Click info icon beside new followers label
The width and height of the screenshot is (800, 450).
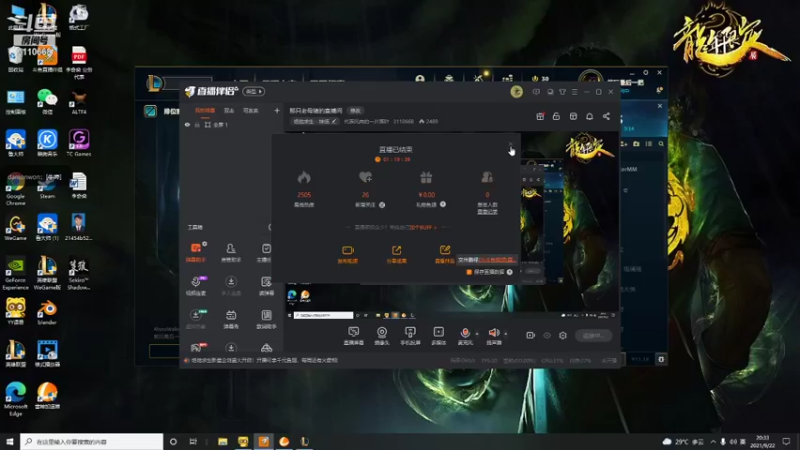click(x=382, y=205)
